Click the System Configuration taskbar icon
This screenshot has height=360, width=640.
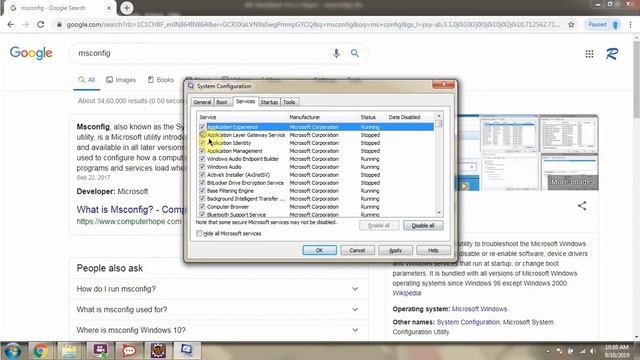pos(187,350)
